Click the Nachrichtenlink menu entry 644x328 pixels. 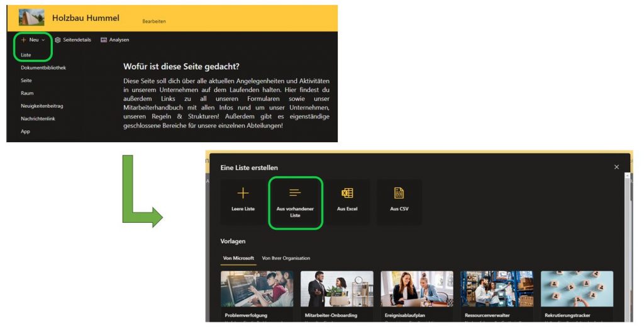pyautogui.click(x=40, y=118)
